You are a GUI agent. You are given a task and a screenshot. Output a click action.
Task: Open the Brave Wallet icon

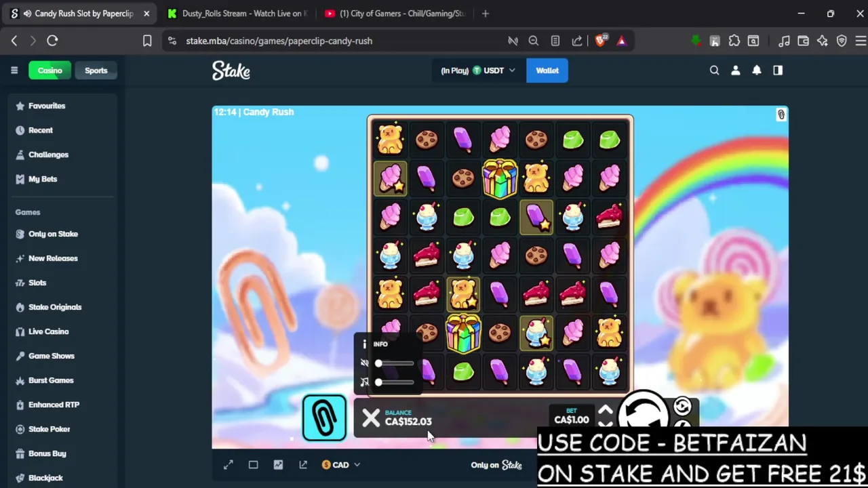pyautogui.click(x=803, y=41)
